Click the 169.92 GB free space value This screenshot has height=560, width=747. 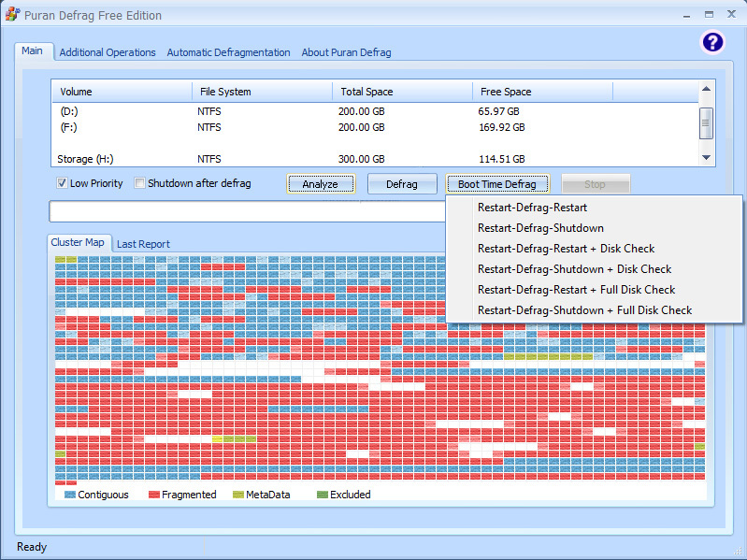coord(502,127)
